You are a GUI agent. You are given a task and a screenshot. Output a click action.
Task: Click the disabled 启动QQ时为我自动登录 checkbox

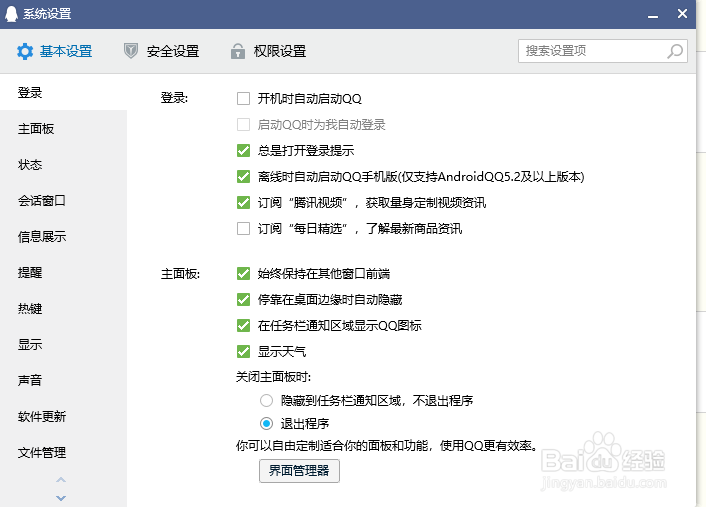click(x=243, y=125)
